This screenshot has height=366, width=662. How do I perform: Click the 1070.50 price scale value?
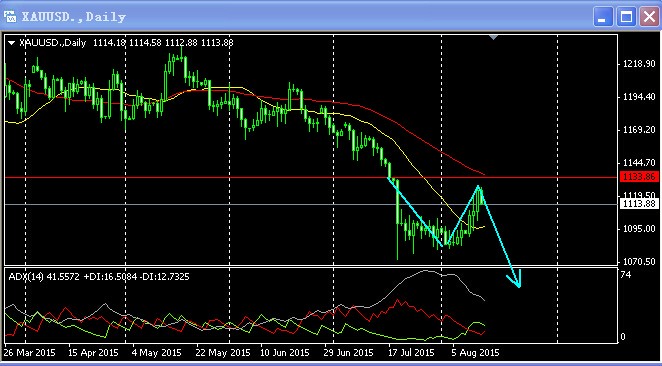tap(639, 262)
